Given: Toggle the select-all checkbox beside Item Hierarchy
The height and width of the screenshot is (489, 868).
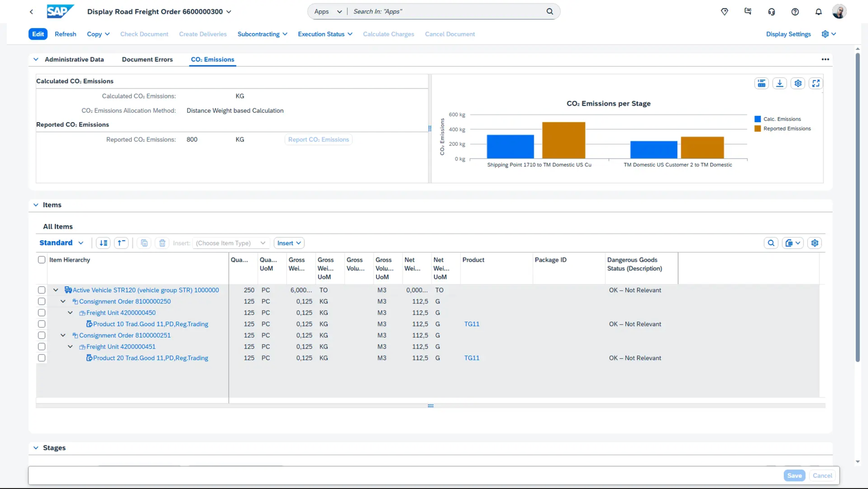Looking at the screenshot, I should click(x=42, y=260).
